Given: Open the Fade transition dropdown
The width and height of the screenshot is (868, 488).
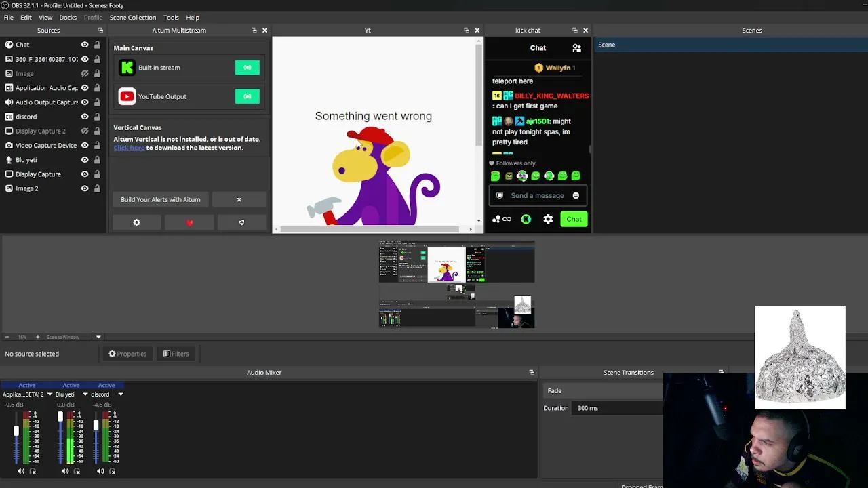Looking at the screenshot, I should (x=603, y=390).
